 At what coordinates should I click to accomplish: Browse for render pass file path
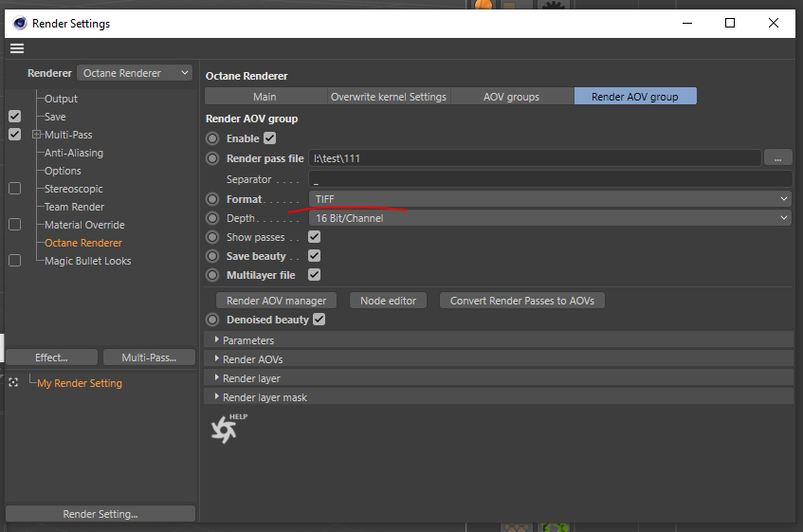(778, 158)
